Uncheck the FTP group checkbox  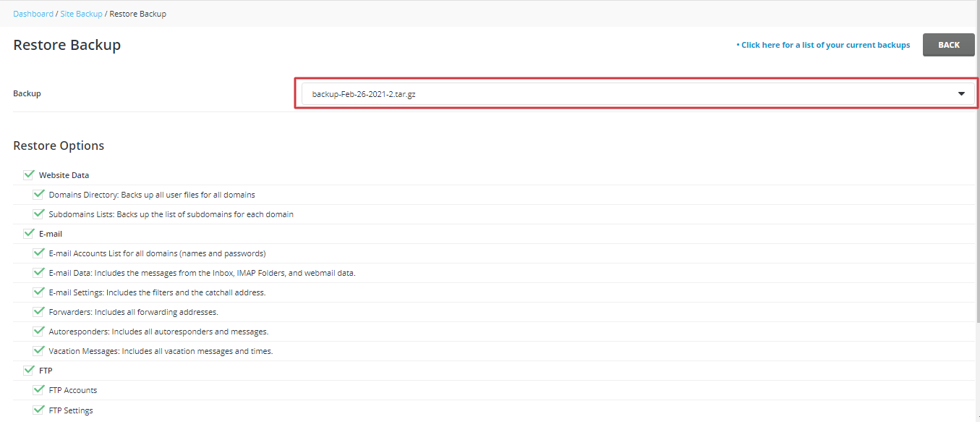pyautogui.click(x=29, y=370)
